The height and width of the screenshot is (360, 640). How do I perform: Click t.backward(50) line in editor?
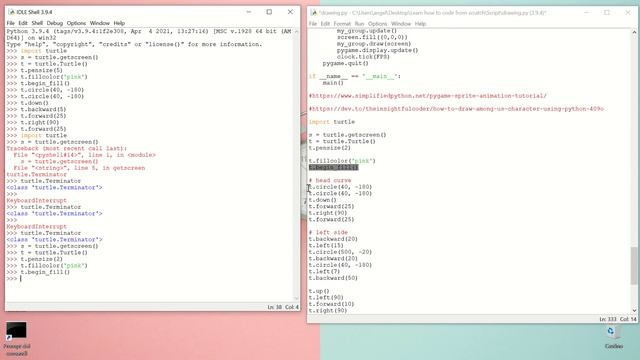click(333, 278)
